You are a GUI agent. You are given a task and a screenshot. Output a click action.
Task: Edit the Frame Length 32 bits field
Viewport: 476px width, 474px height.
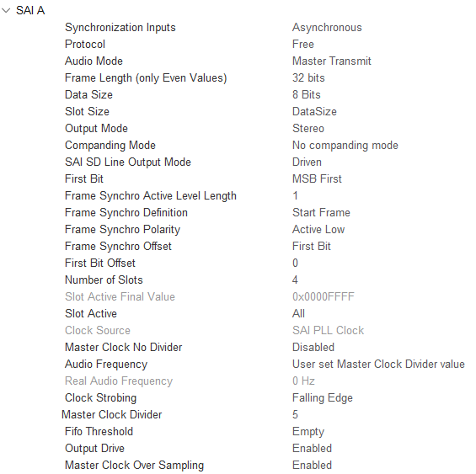(308, 78)
